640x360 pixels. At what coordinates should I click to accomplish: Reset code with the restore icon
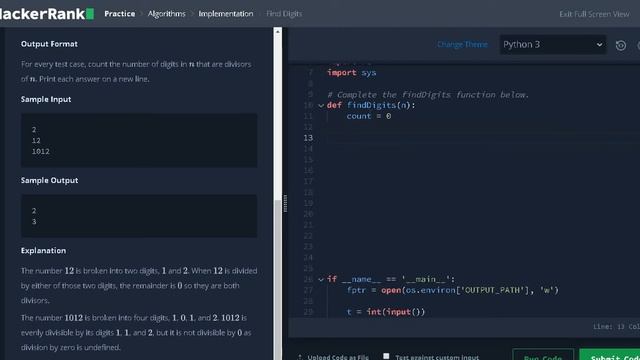click(x=621, y=45)
